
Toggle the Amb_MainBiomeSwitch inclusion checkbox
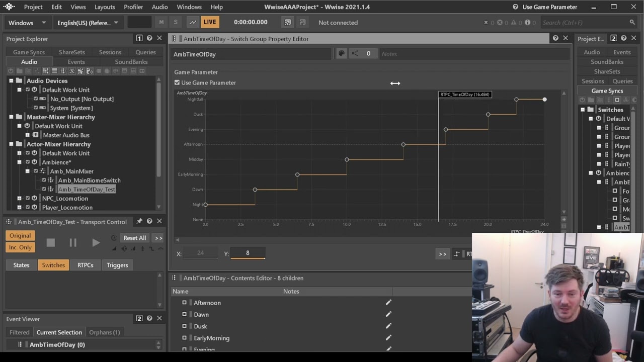coord(44,180)
